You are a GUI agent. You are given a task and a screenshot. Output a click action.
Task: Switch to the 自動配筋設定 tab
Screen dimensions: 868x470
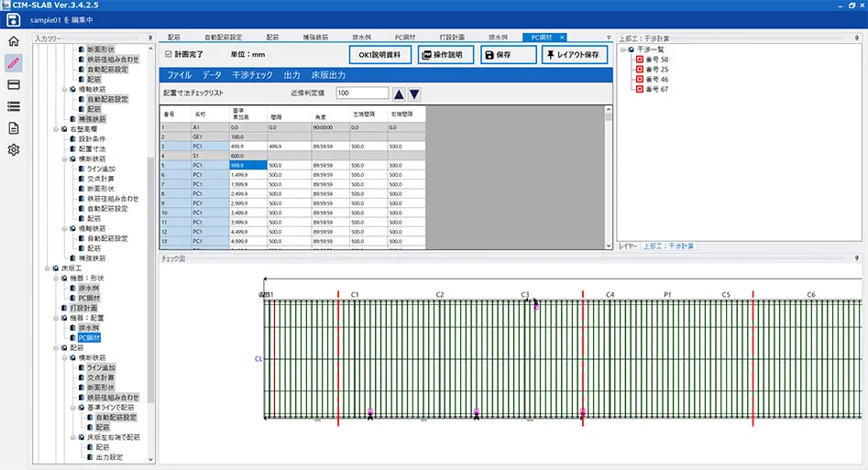coord(223,37)
